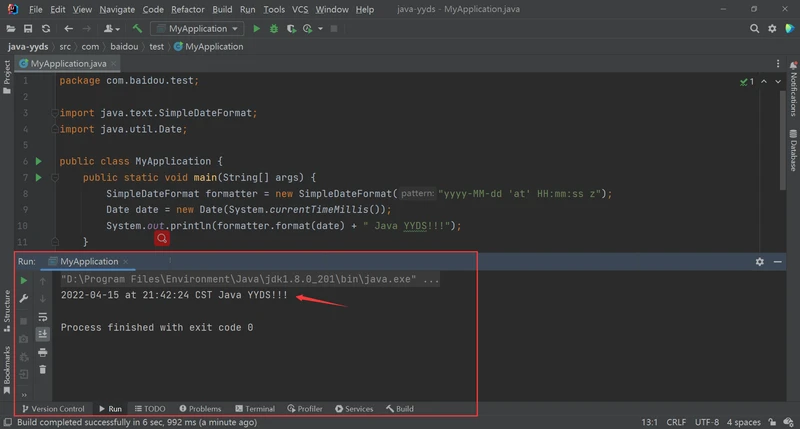The height and width of the screenshot is (429, 800).
Task: Click run gutter arrow beside class MyApplication
Action: pyautogui.click(x=39, y=161)
